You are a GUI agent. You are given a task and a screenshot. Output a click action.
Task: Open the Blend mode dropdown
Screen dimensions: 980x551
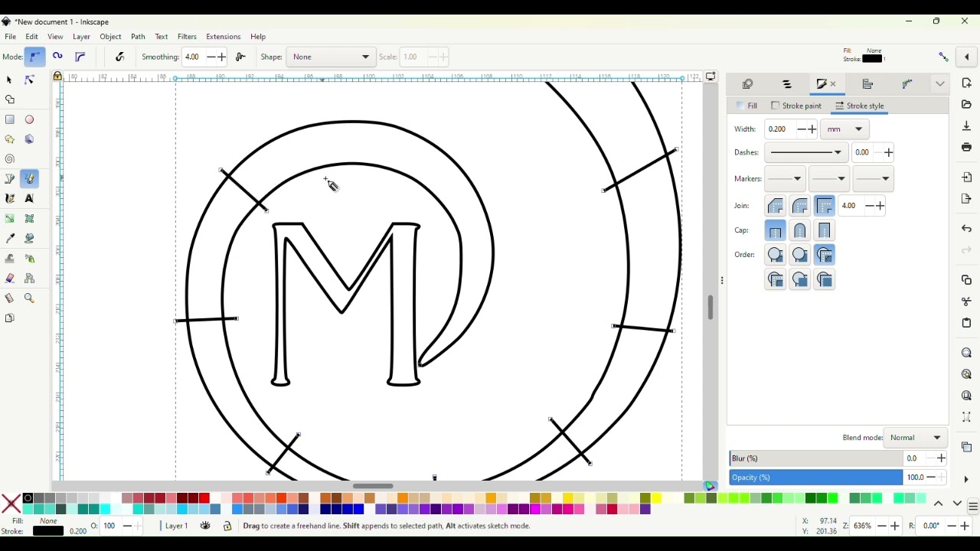tap(916, 439)
